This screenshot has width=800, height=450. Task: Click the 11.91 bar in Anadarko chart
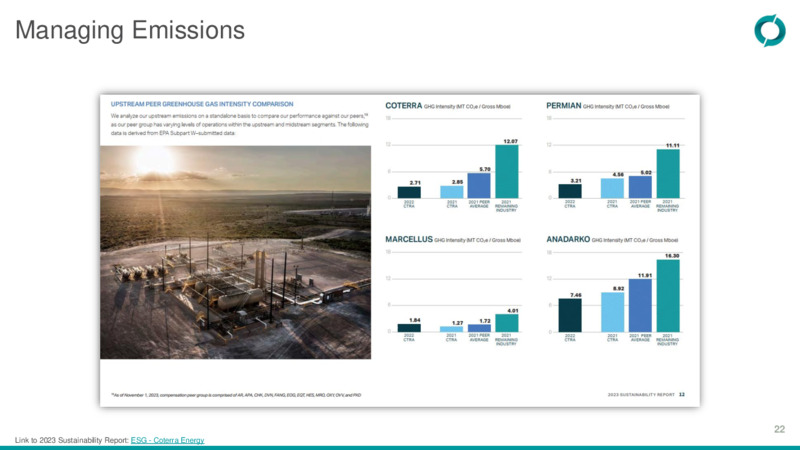pos(640,306)
